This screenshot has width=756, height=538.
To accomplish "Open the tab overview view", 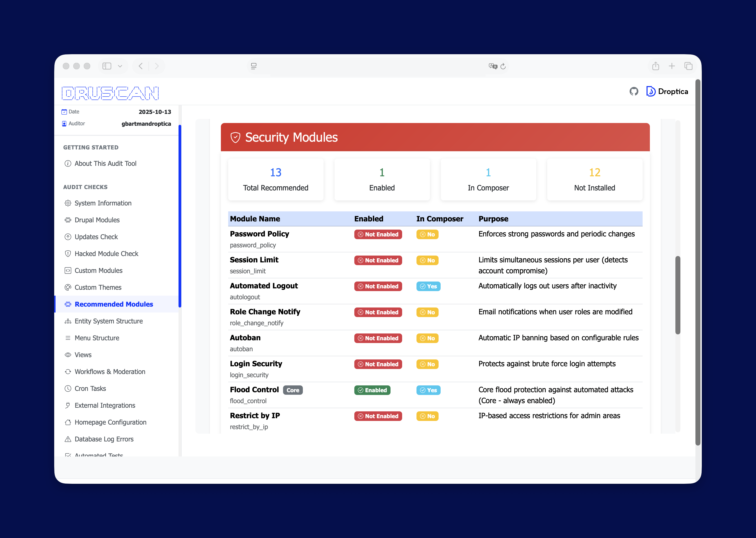I will coord(688,66).
